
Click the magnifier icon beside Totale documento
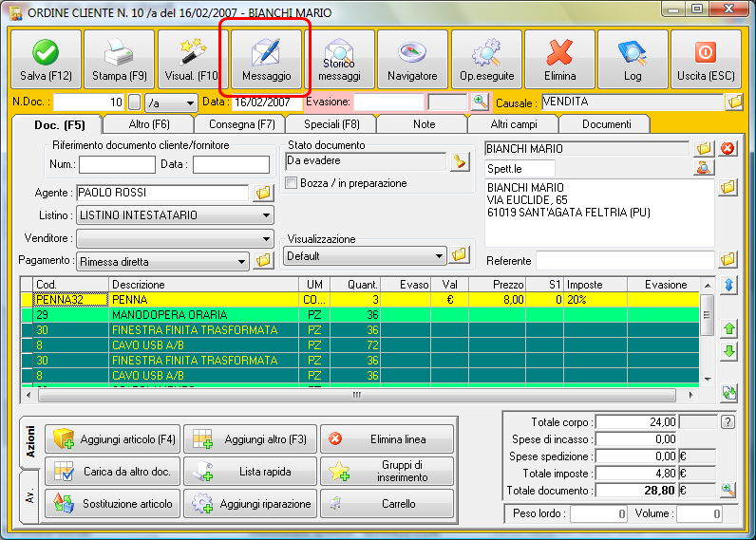[x=728, y=491]
